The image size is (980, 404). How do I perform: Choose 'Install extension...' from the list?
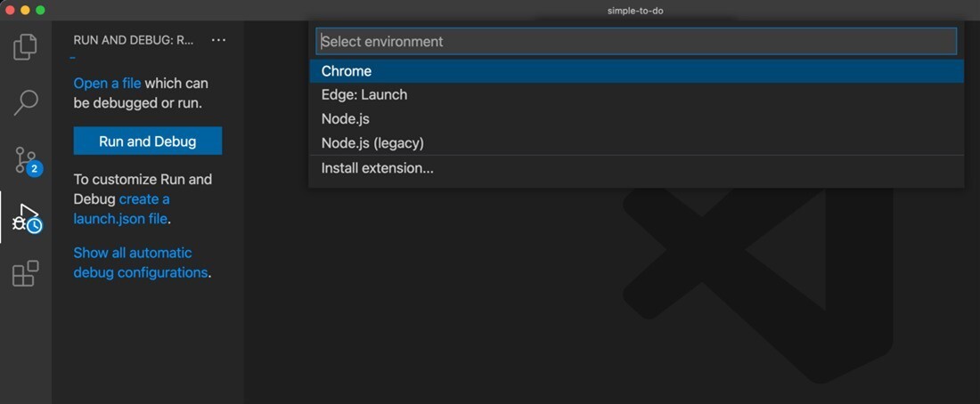coord(378,168)
